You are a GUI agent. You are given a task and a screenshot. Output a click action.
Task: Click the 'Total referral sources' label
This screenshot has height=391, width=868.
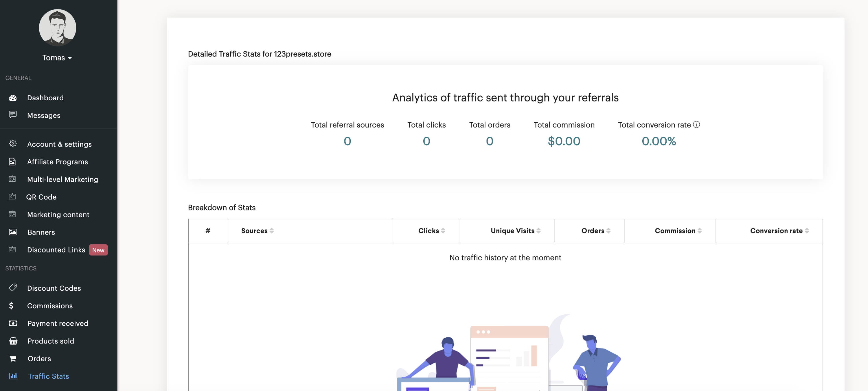(347, 125)
